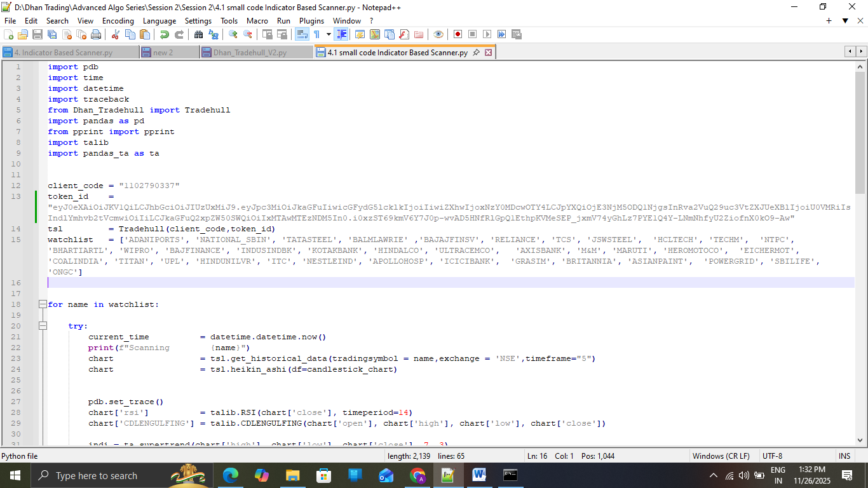Click the Windows taskbar search box
868x488 pixels.
point(97,475)
